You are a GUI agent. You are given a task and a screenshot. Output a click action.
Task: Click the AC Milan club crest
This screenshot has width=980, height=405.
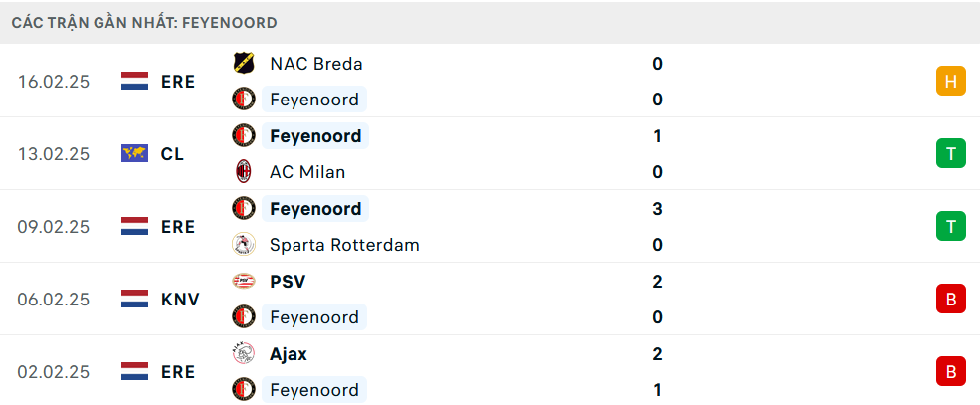coord(243,172)
